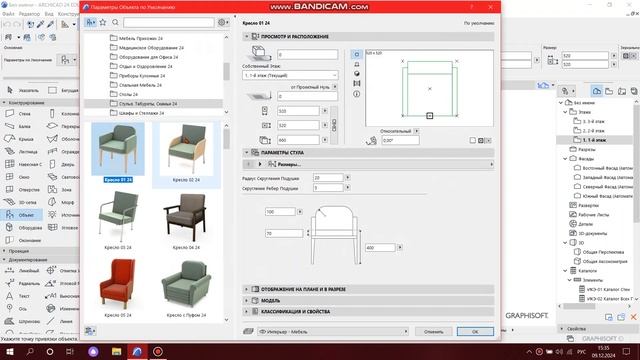Select the Door (Дверь) tool
The height and width of the screenshot is (360, 640).
click(62, 164)
